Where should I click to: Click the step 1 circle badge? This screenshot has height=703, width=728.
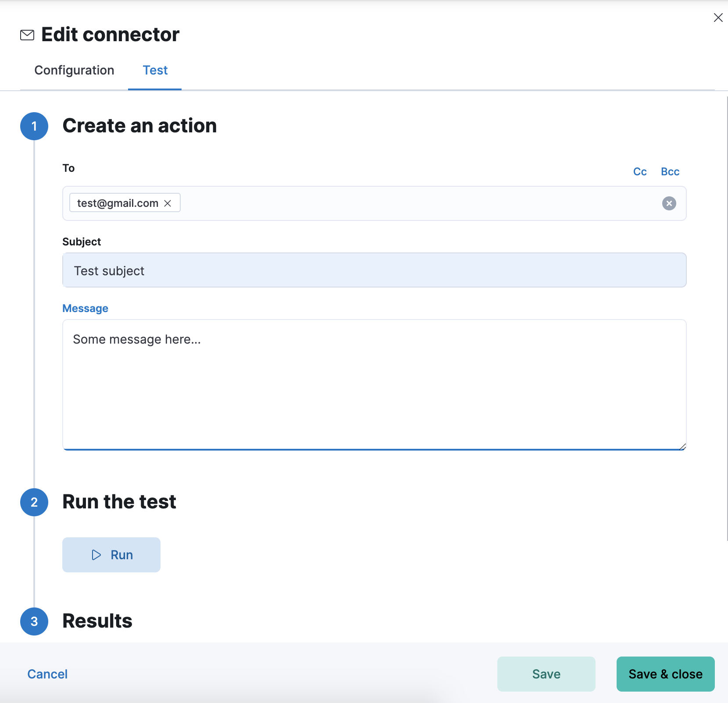(34, 126)
